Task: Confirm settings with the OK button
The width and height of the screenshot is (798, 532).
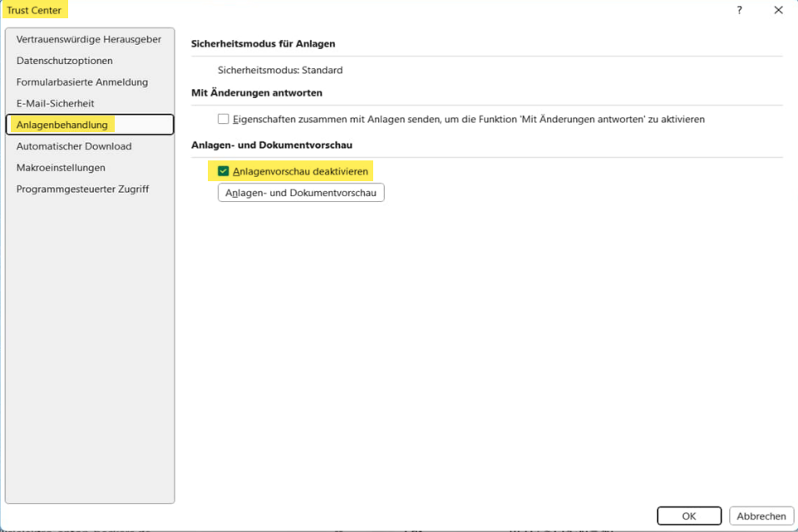Action: click(688, 516)
